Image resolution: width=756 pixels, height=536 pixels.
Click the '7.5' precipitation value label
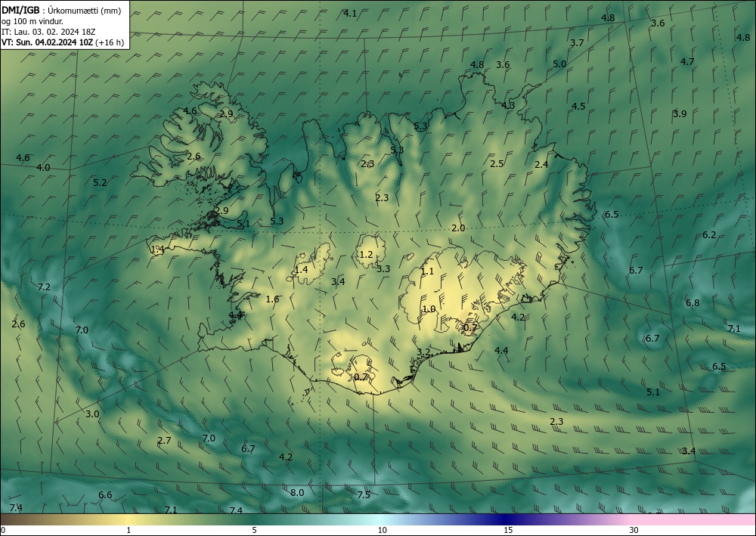pos(364,495)
